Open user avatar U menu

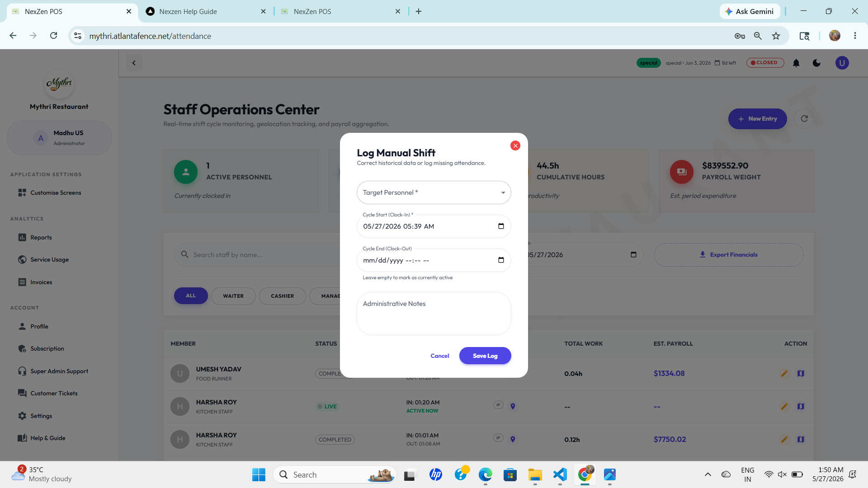(x=842, y=63)
